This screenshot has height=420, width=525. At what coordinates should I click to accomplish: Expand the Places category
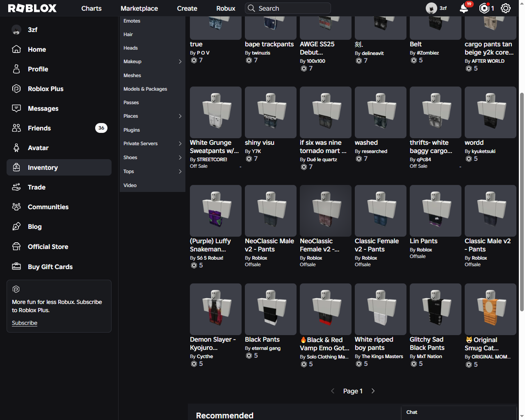180,116
